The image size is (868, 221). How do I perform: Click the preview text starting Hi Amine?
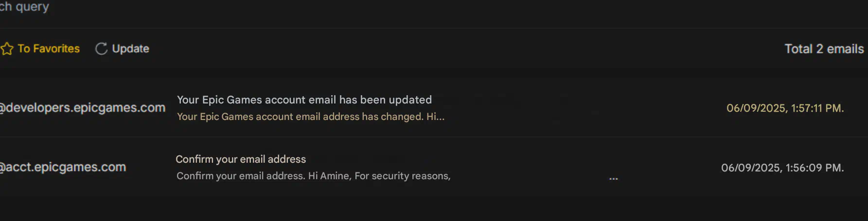pyautogui.click(x=379, y=176)
